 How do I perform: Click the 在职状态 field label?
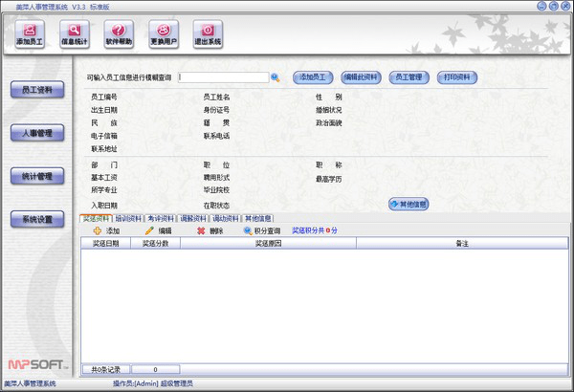[x=216, y=206]
